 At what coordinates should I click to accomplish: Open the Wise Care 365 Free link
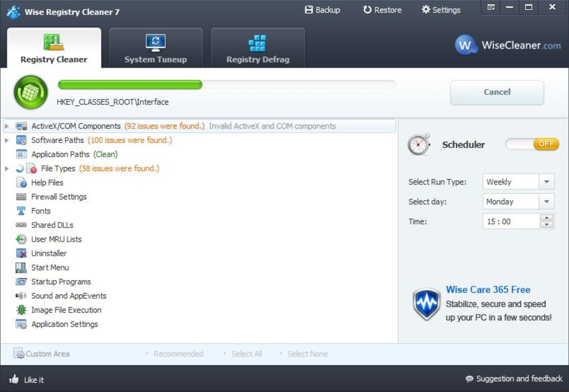coord(488,290)
